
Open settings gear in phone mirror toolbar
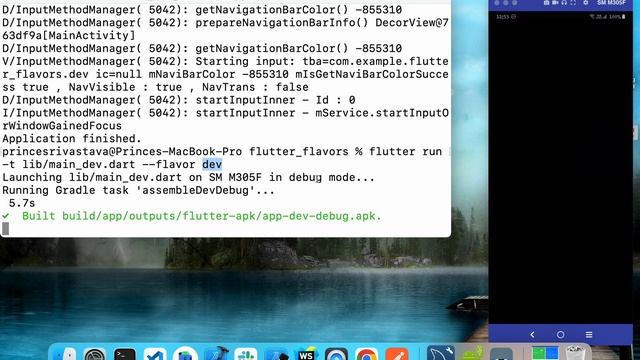[586, 2]
